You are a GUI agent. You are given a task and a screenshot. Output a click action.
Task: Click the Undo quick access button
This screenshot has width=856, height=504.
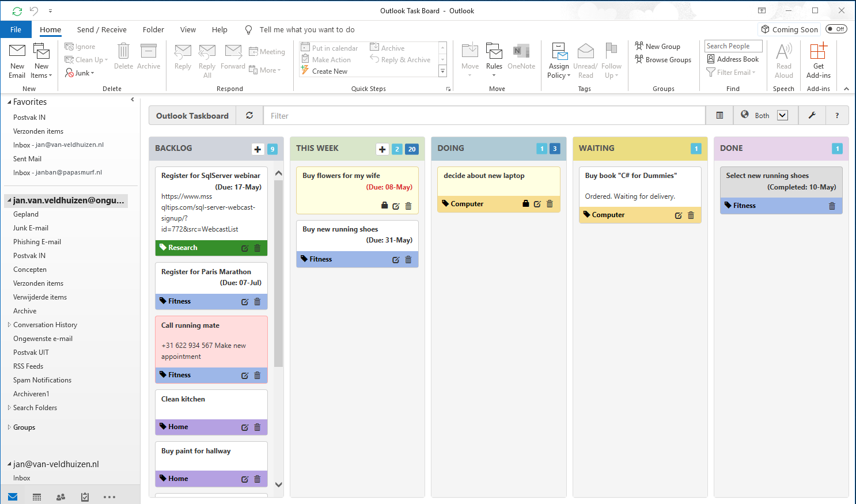pyautogui.click(x=34, y=11)
